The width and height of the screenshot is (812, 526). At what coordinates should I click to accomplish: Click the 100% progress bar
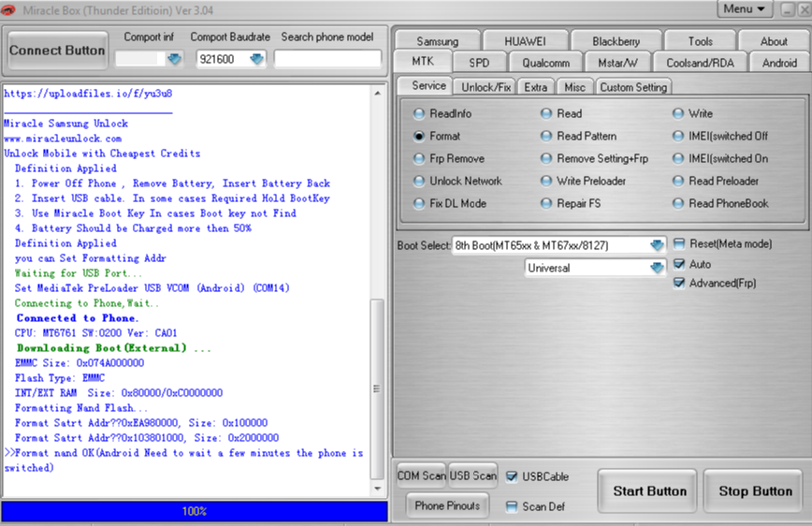pyautogui.click(x=195, y=511)
